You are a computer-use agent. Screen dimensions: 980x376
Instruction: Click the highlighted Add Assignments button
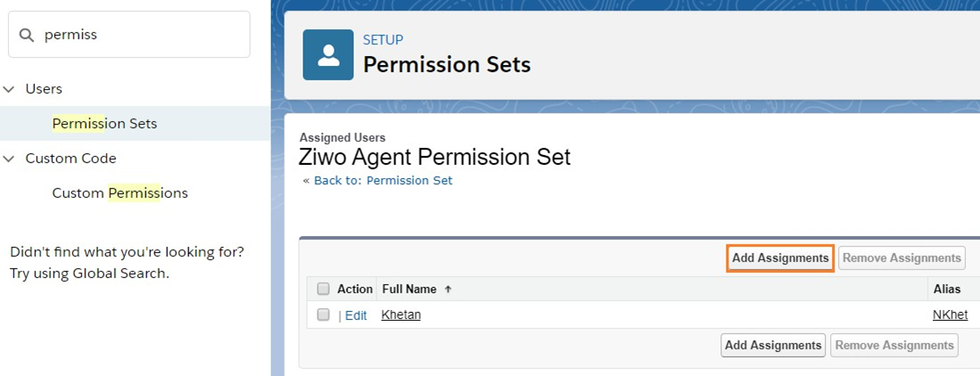coord(780,258)
